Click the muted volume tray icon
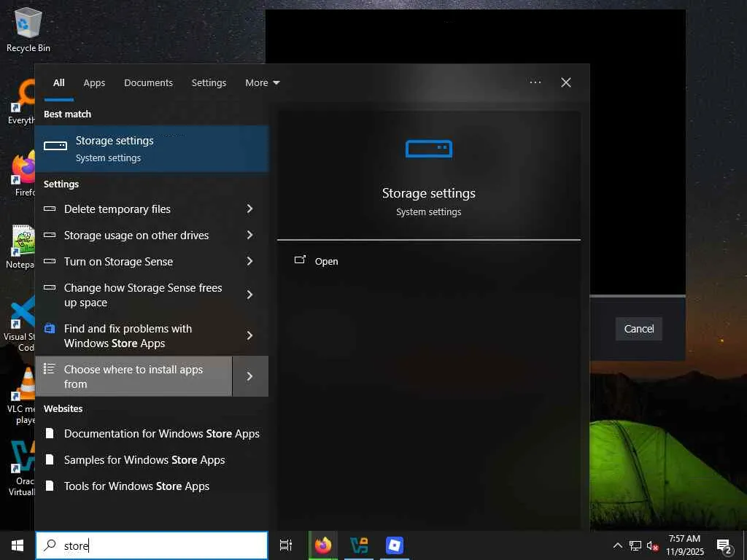The width and height of the screenshot is (747, 560). [x=652, y=545]
